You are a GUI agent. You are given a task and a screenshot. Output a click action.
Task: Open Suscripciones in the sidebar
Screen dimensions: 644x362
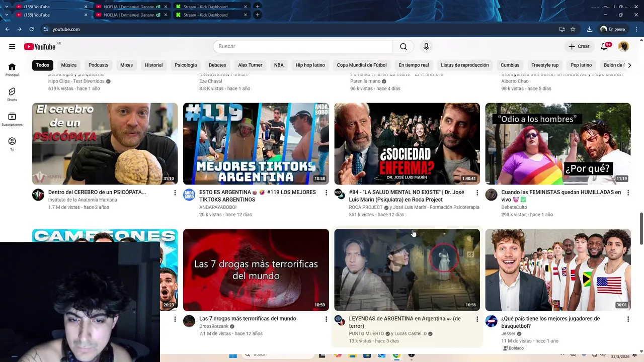[12, 119]
